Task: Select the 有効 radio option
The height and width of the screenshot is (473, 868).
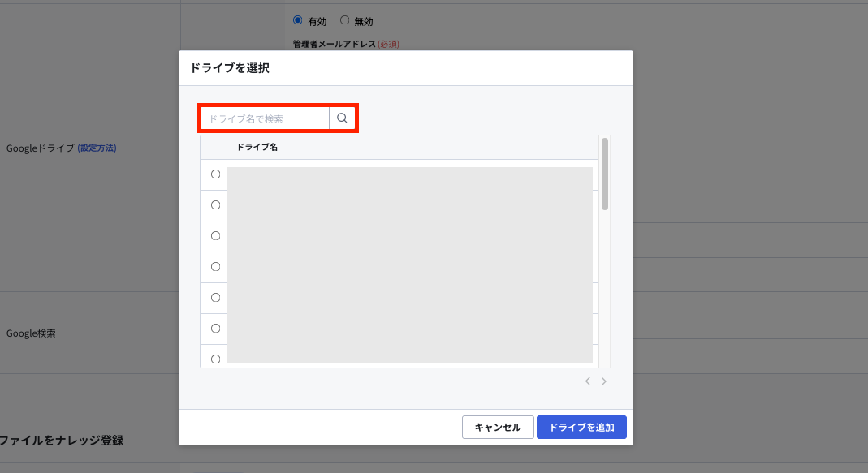Action: pyautogui.click(x=298, y=20)
